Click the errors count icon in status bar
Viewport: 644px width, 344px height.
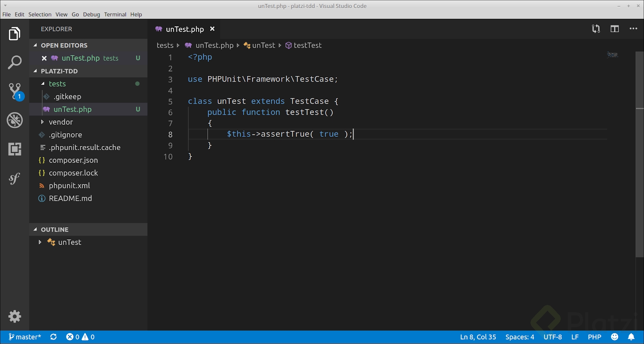[70, 337]
